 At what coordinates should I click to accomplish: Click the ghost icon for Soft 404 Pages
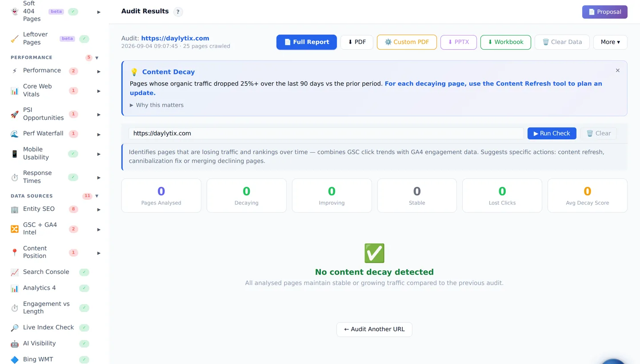15,12
